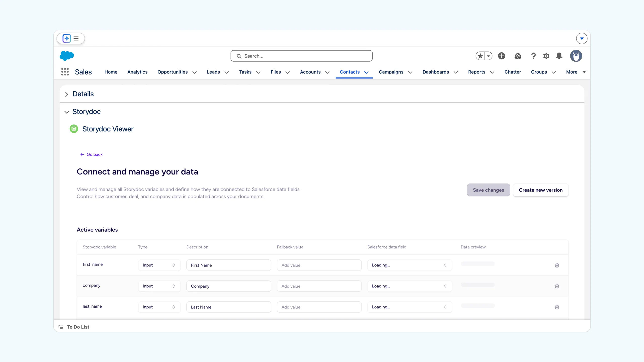Open the Reports tab dropdown chevron
The width and height of the screenshot is (644, 362).
tap(492, 72)
